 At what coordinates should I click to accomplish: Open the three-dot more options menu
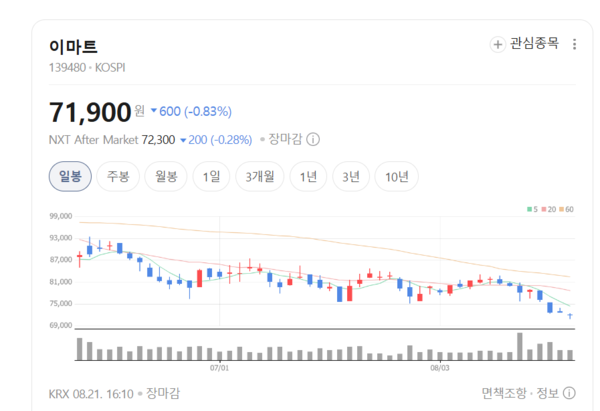574,44
